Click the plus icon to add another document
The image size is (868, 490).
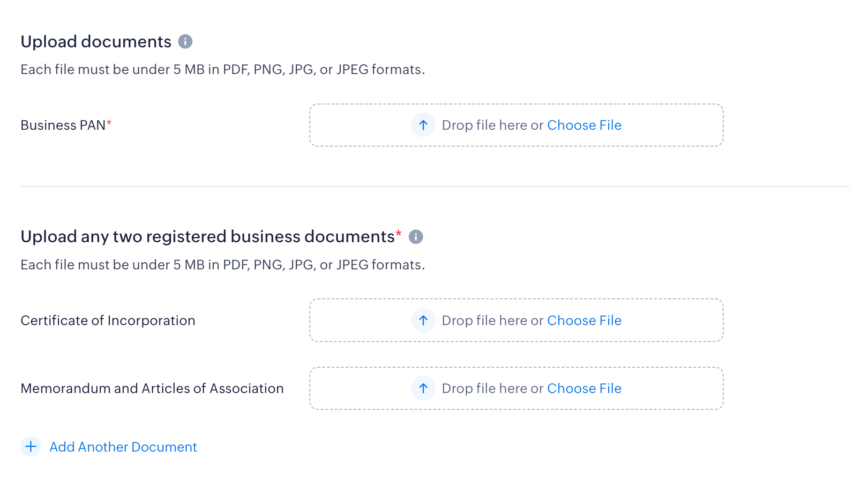coord(31,447)
